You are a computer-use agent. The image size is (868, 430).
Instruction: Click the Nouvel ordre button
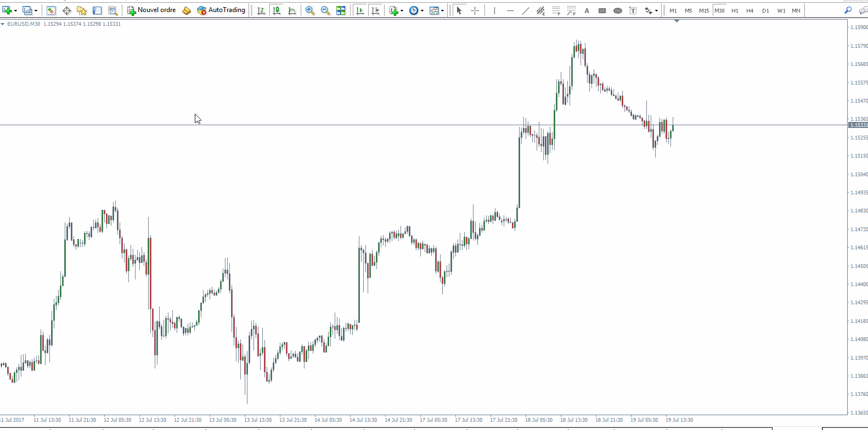151,10
